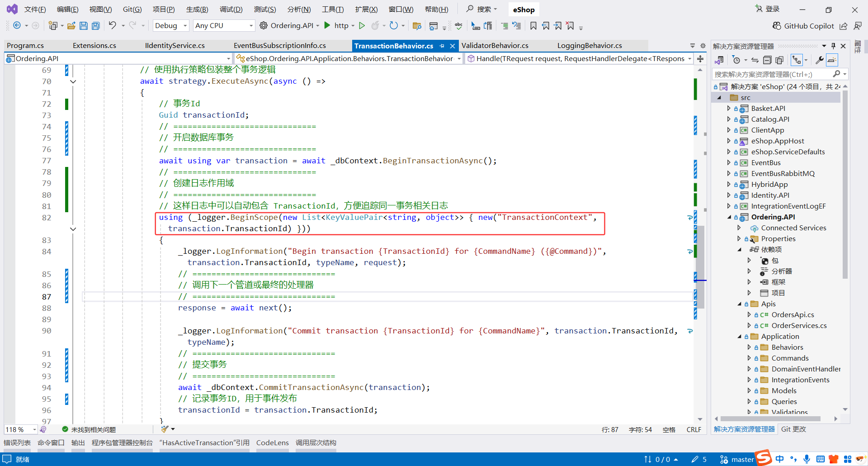Click the master branch in status bar
The image size is (868, 466).
pos(737,460)
